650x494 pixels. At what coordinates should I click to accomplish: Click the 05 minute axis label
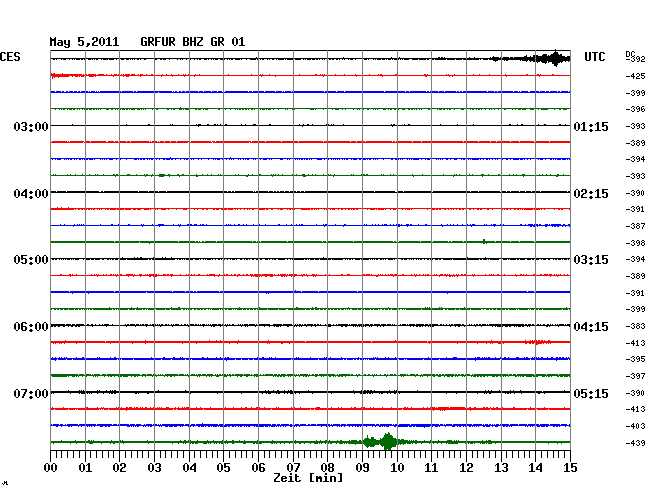223,468
